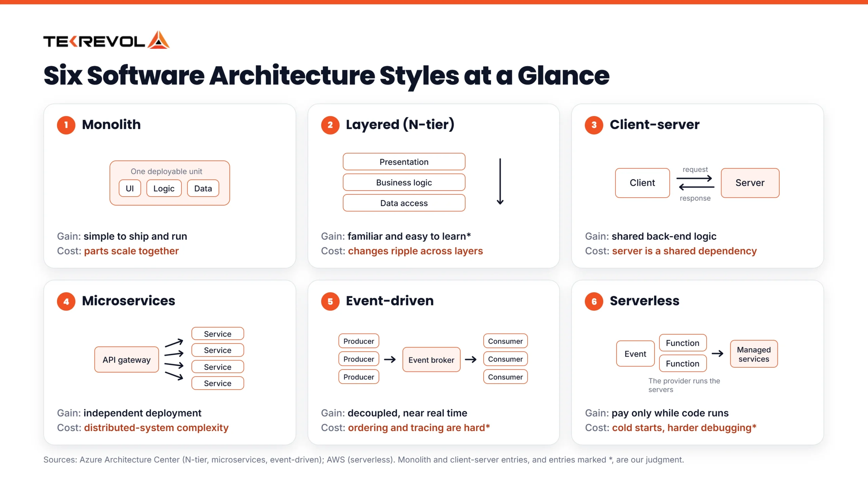Click the Managed services box
868x488 pixels.
[754, 354]
